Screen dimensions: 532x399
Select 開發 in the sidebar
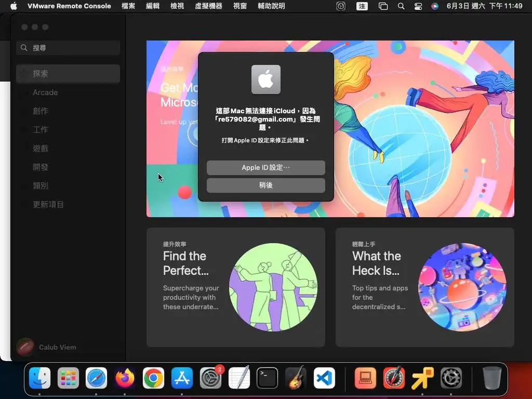[68, 167]
